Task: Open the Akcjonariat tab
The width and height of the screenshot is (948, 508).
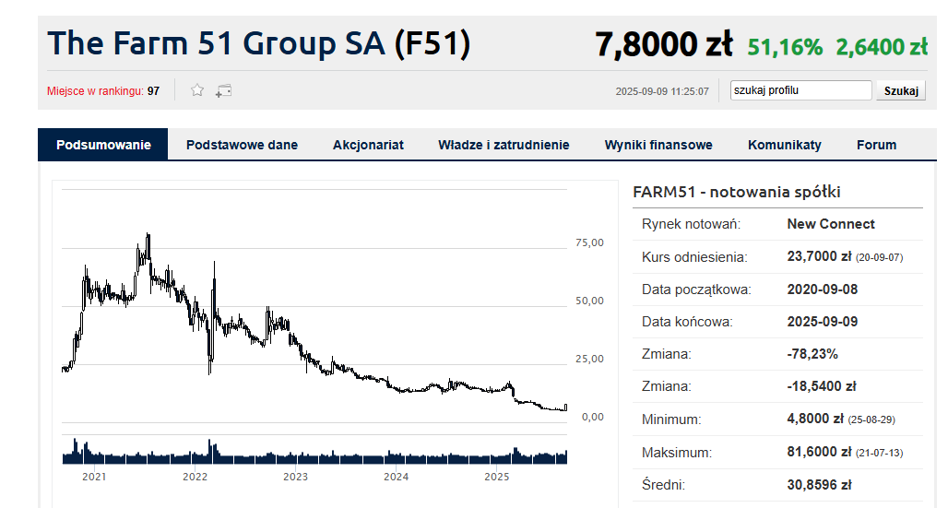Action: coord(368,145)
